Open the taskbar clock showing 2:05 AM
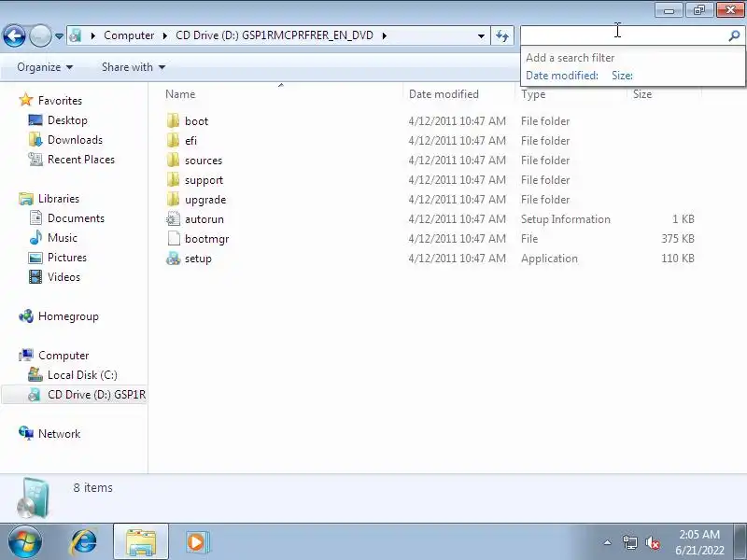The height and width of the screenshot is (560, 747). (x=699, y=542)
